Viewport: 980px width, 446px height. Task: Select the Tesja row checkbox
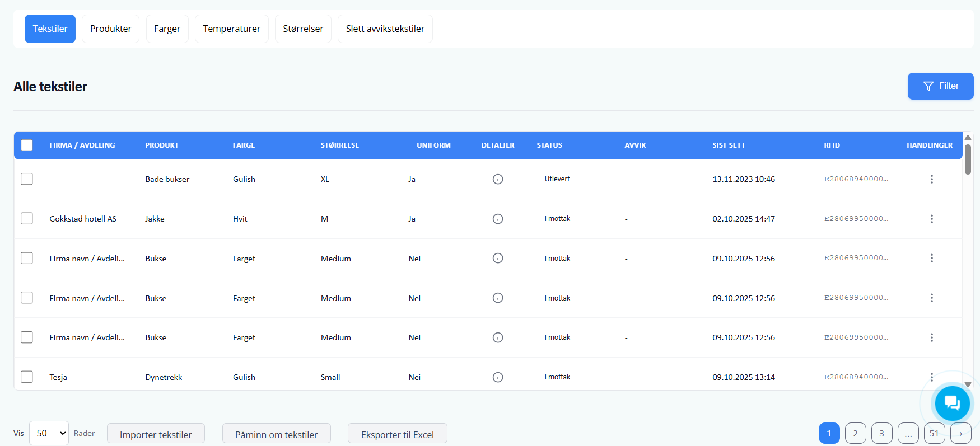point(27,377)
